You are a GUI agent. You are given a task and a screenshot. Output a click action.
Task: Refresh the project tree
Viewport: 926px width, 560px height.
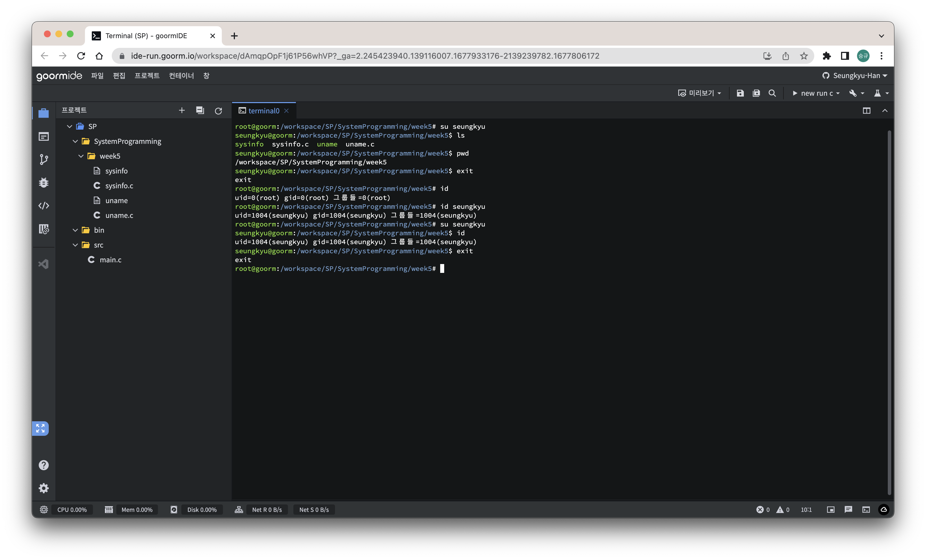pos(218,111)
